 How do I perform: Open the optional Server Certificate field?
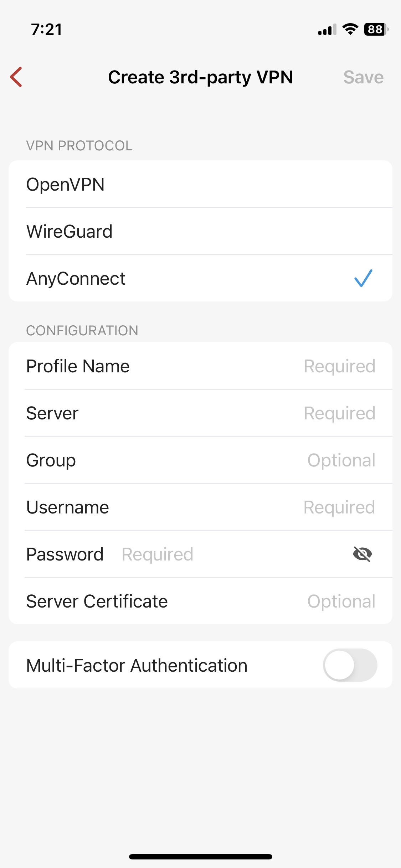point(200,601)
